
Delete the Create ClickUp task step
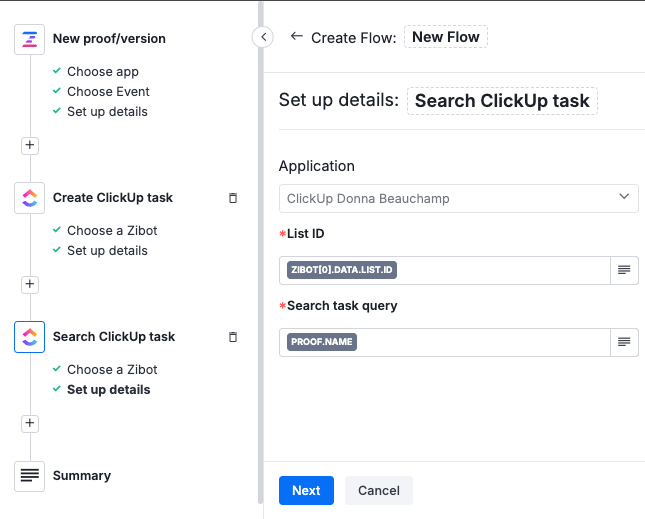coord(233,198)
